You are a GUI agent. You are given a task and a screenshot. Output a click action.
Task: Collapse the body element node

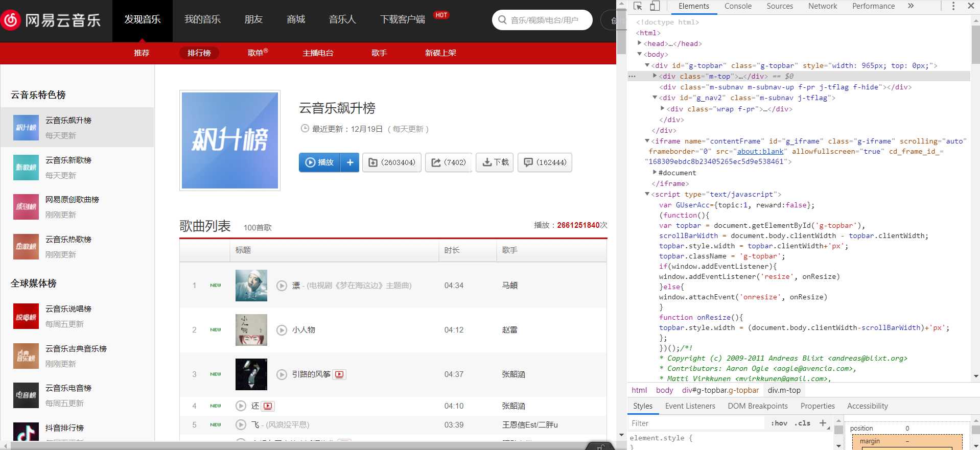tap(640, 54)
